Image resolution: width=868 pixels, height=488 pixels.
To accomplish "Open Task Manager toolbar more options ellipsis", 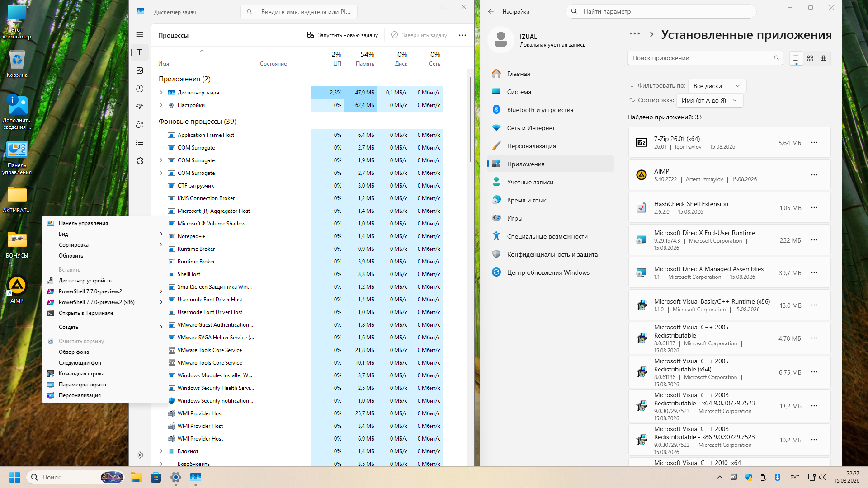I will [x=462, y=35].
